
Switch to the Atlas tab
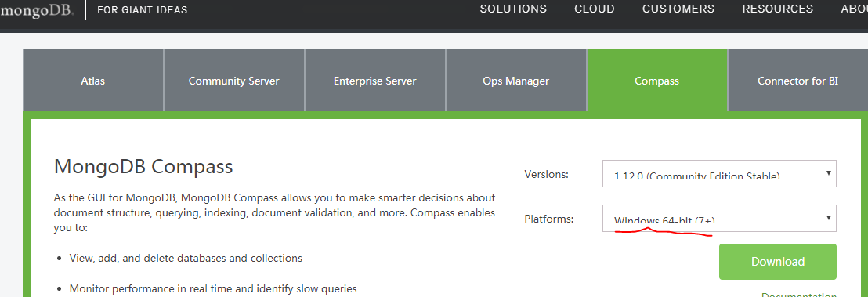pyautogui.click(x=93, y=81)
